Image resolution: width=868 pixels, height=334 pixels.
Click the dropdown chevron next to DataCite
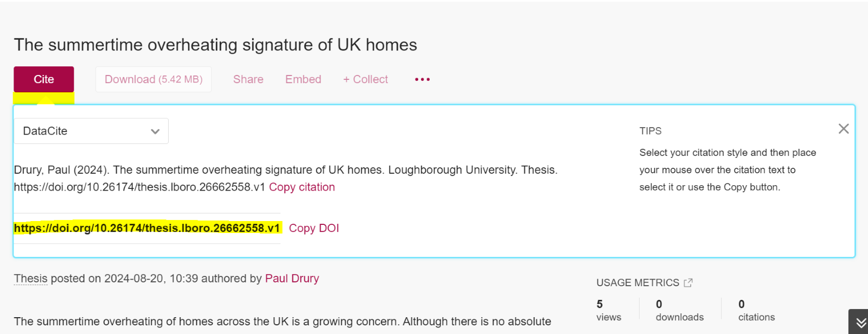pyautogui.click(x=155, y=131)
